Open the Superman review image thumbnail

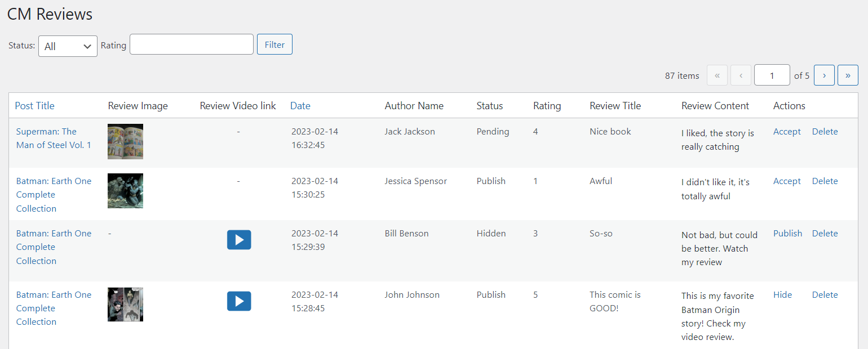tap(125, 141)
